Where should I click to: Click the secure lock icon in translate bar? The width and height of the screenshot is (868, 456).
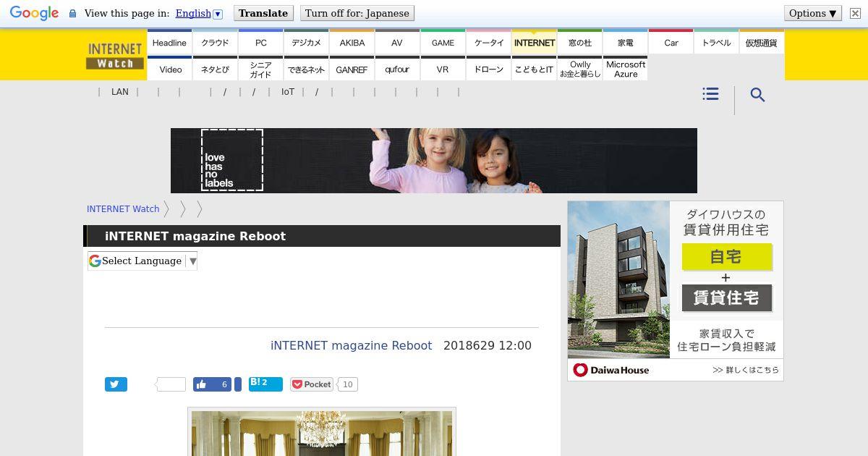pos(72,14)
